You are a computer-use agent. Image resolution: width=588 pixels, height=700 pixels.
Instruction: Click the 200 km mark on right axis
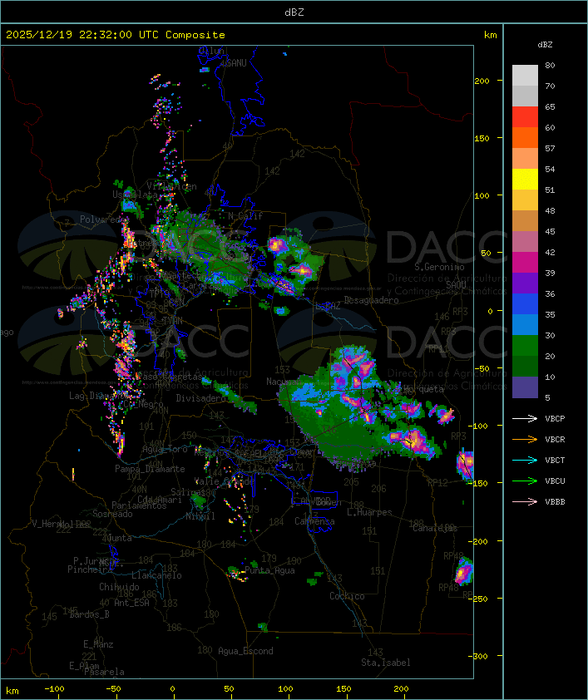coord(482,81)
